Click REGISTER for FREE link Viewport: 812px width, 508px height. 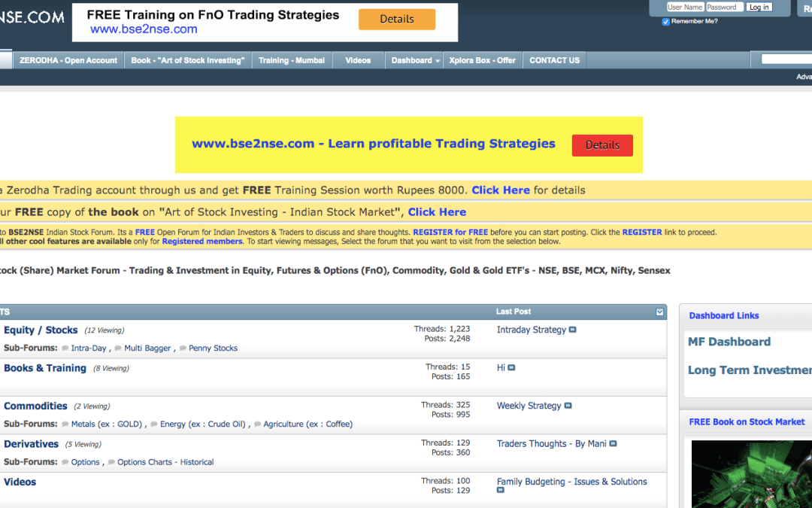(x=450, y=233)
